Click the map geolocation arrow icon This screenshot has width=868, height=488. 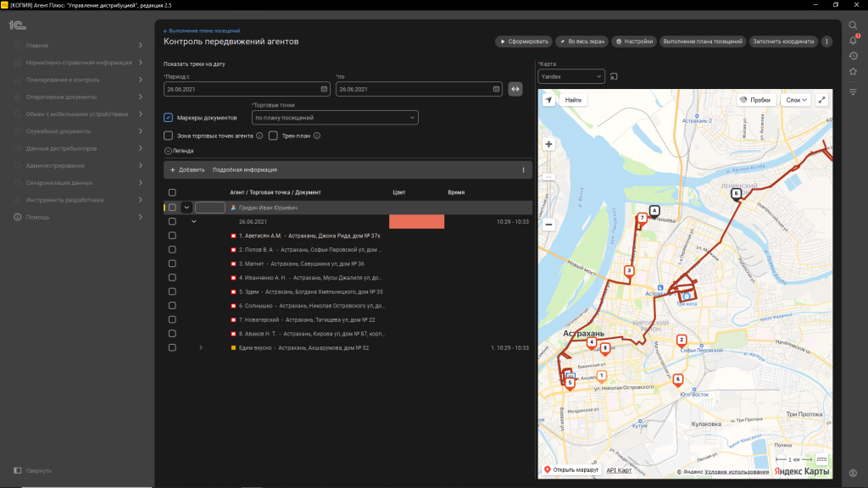coord(548,100)
